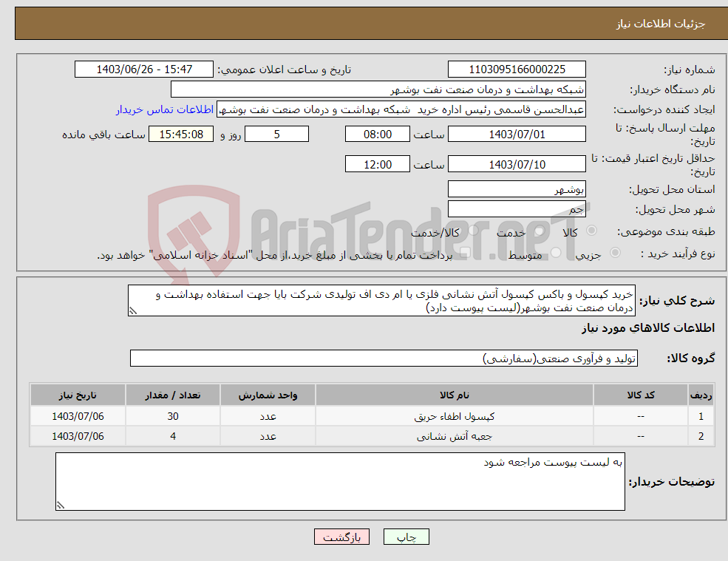Click the item name جعبه آتش نشانی

455,437
